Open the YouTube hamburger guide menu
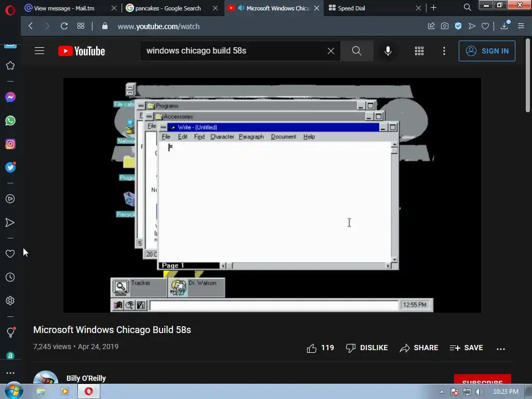Viewport: 532px width, 399px height. 39,51
